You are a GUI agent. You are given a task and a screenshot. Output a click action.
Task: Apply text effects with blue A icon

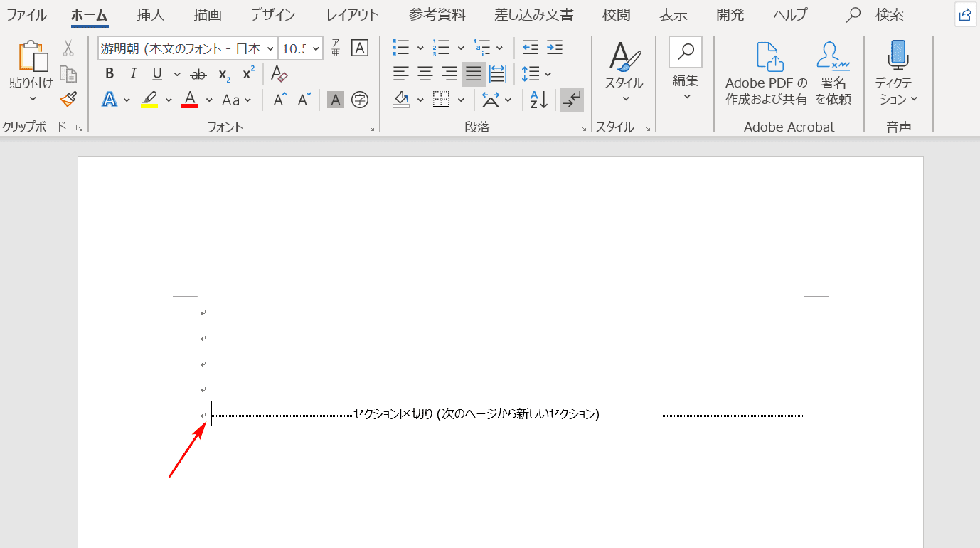click(110, 100)
